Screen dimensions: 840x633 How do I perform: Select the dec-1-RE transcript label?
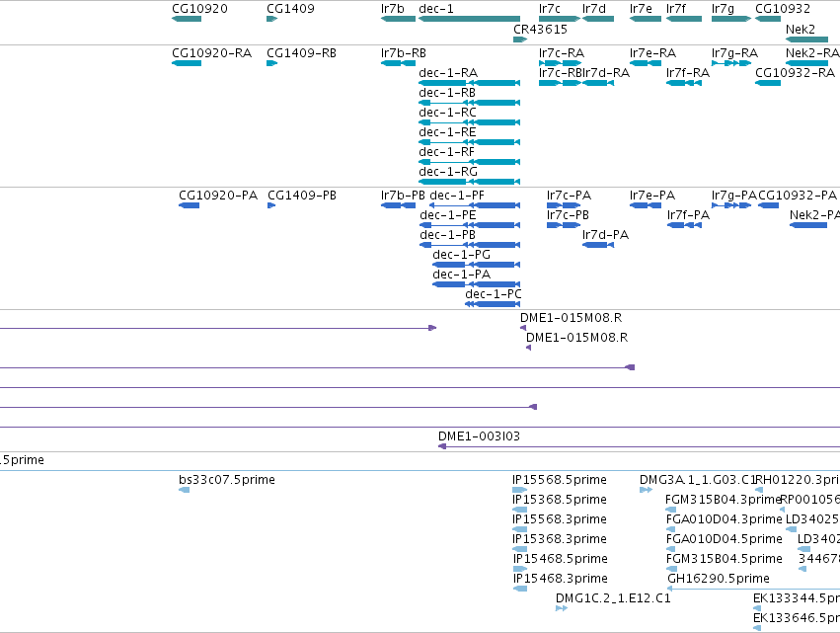click(x=447, y=132)
